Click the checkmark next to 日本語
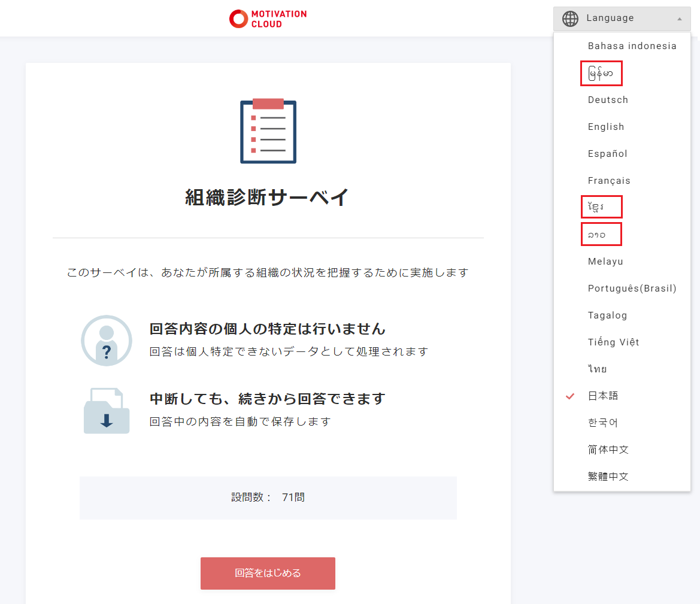Viewport: 700px width, 604px height. [570, 396]
